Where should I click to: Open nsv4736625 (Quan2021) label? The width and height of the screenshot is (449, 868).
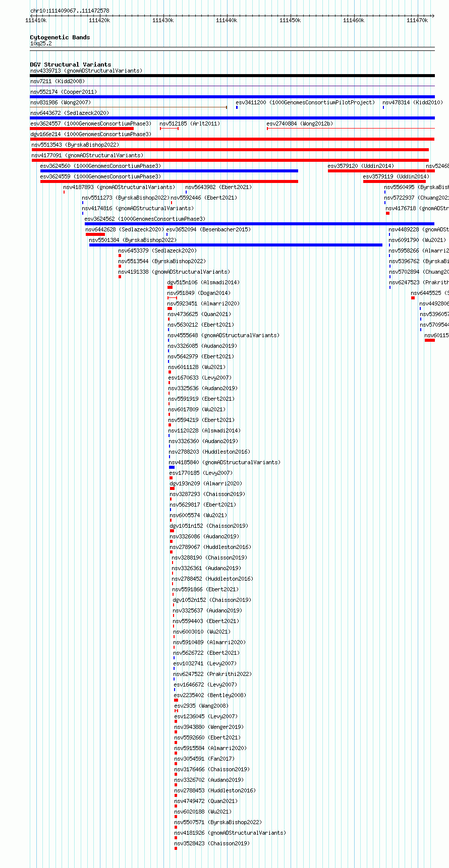(199, 314)
